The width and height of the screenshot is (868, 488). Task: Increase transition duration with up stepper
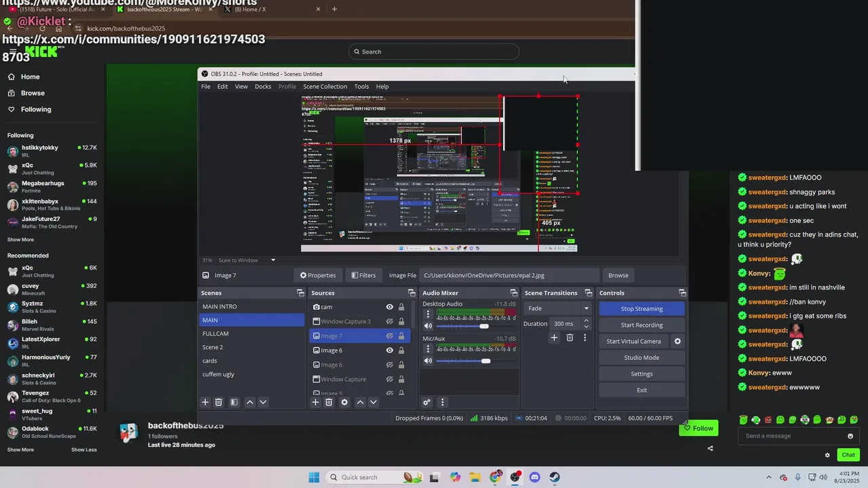tap(587, 321)
